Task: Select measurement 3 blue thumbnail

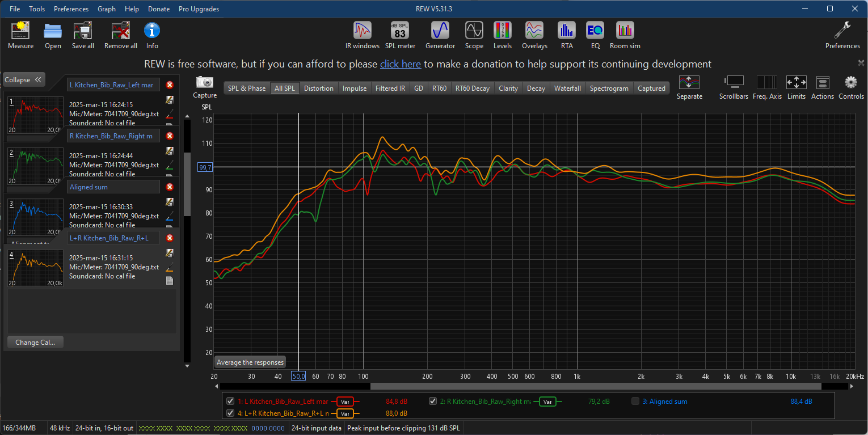Action: (x=35, y=217)
